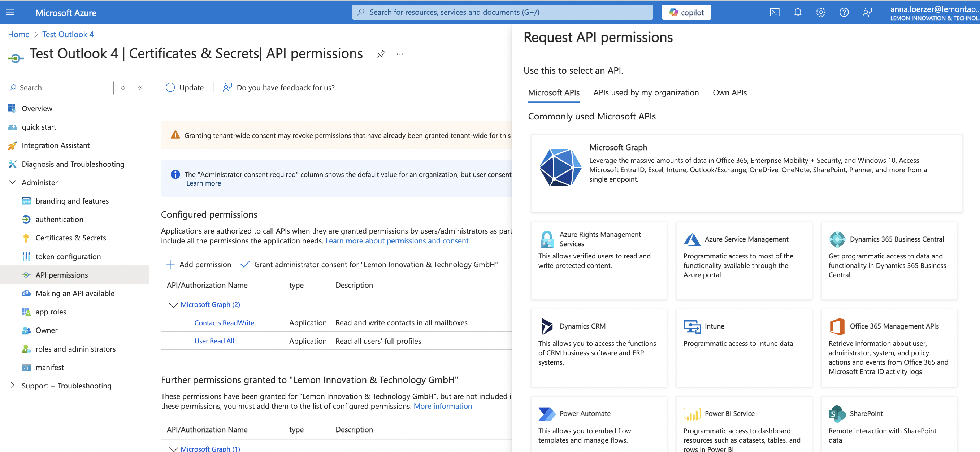This screenshot has height=452, width=980.
Task: Switch to the Own APIs tab
Action: coord(729,92)
